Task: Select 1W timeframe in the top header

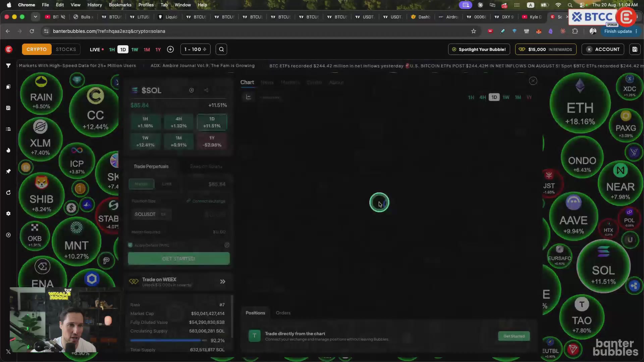Action: click(x=135, y=50)
